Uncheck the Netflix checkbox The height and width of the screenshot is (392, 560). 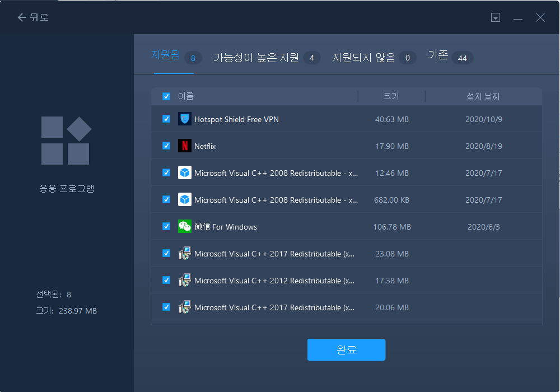(x=166, y=146)
